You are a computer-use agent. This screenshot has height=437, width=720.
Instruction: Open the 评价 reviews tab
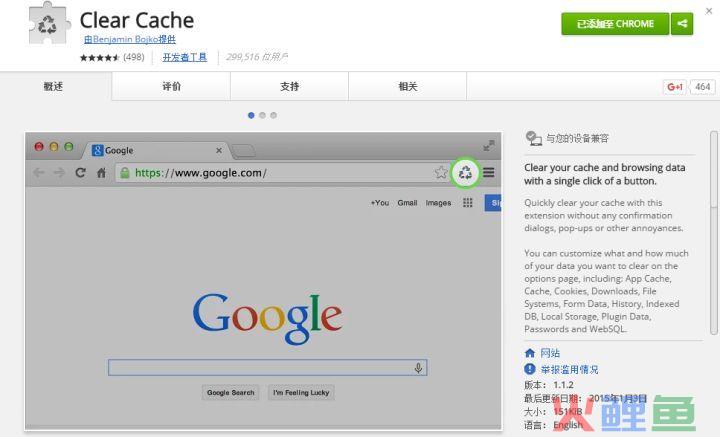click(171, 86)
